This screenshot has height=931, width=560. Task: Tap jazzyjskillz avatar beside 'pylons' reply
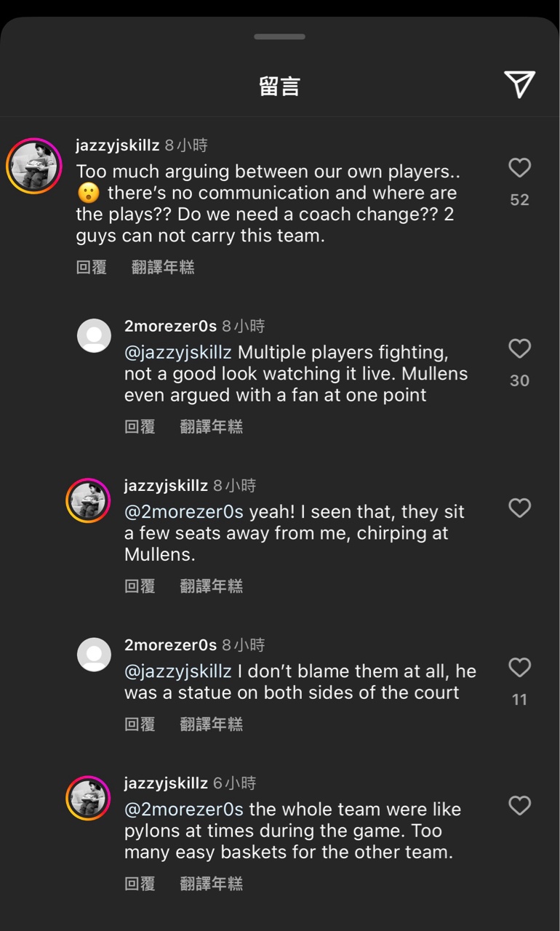88,798
